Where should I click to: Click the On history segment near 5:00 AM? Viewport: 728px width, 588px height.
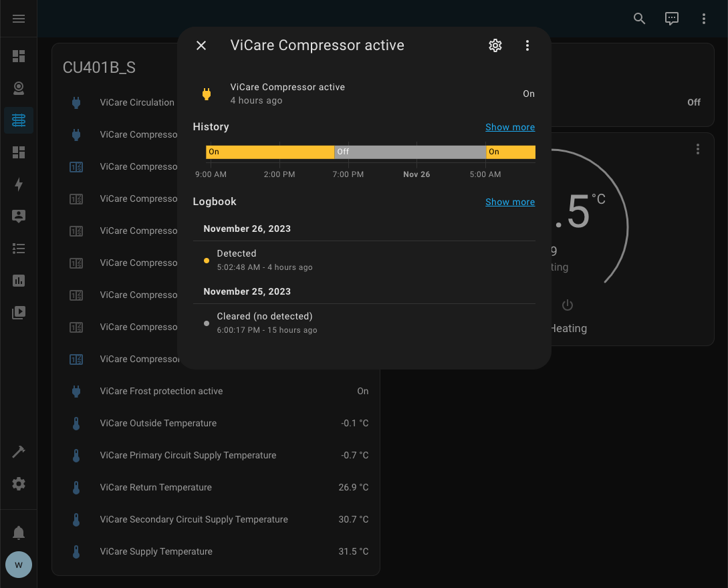(x=511, y=152)
